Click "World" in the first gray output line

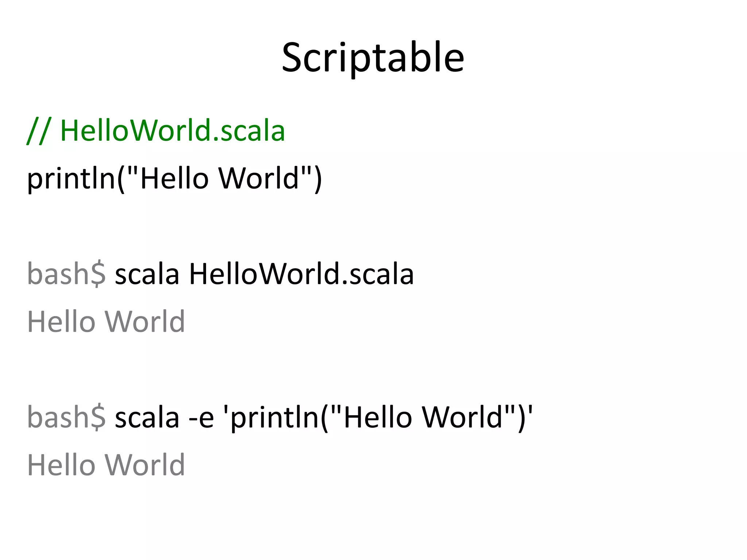[145, 322]
